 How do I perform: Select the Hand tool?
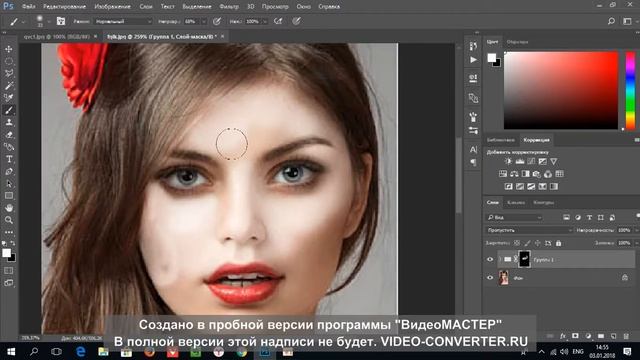pos(9,208)
